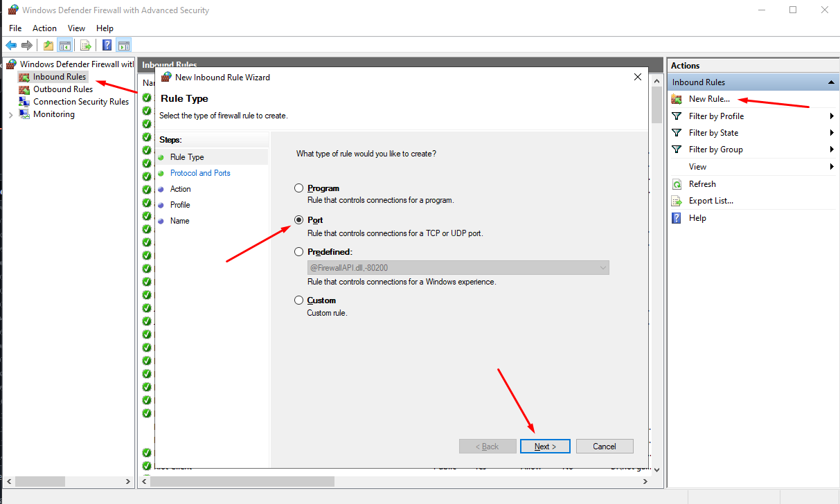Close the New Inbound Rule Wizard dialog
This screenshot has height=504, width=840.
point(638,77)
